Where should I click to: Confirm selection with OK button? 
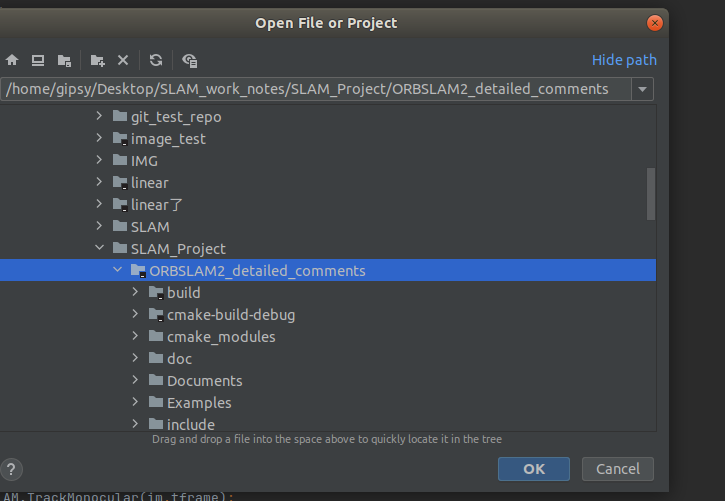(534, 469)
